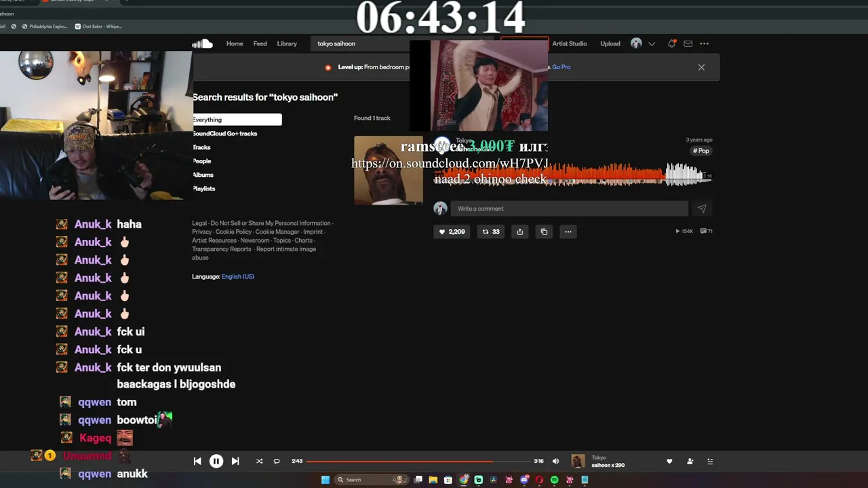Copy the track link
868x488 pixels.
[544, 232]
